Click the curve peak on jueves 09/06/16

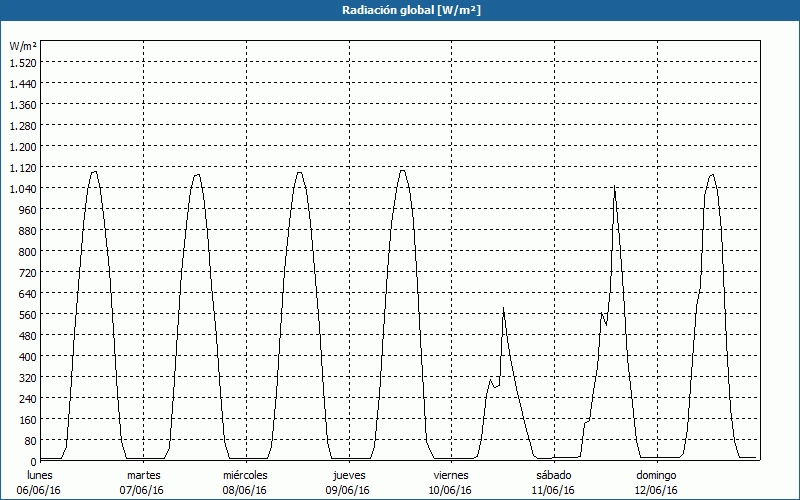pyautogui.click(x=403, y=170)
